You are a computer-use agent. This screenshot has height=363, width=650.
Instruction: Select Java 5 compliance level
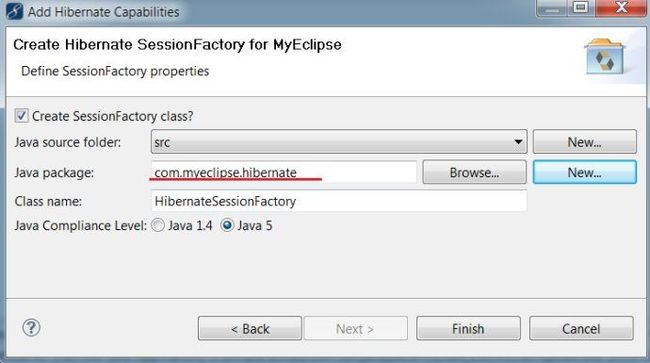(x=227, y=225)
